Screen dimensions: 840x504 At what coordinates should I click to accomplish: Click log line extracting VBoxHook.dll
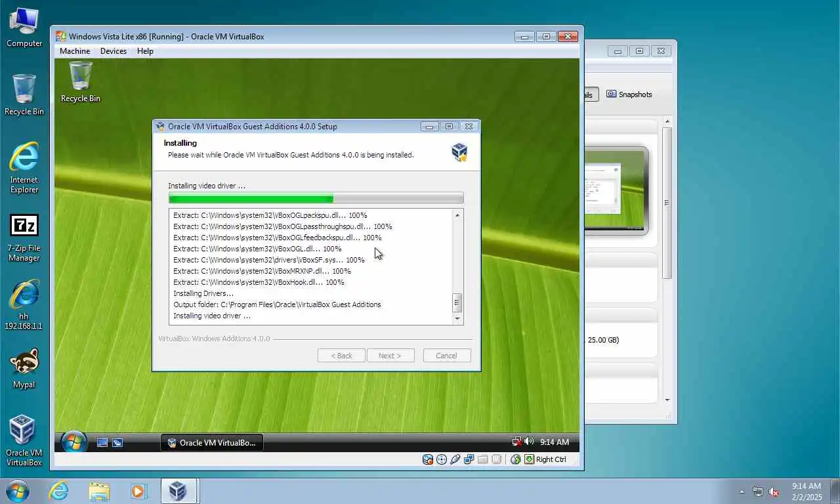click(259, 282)
